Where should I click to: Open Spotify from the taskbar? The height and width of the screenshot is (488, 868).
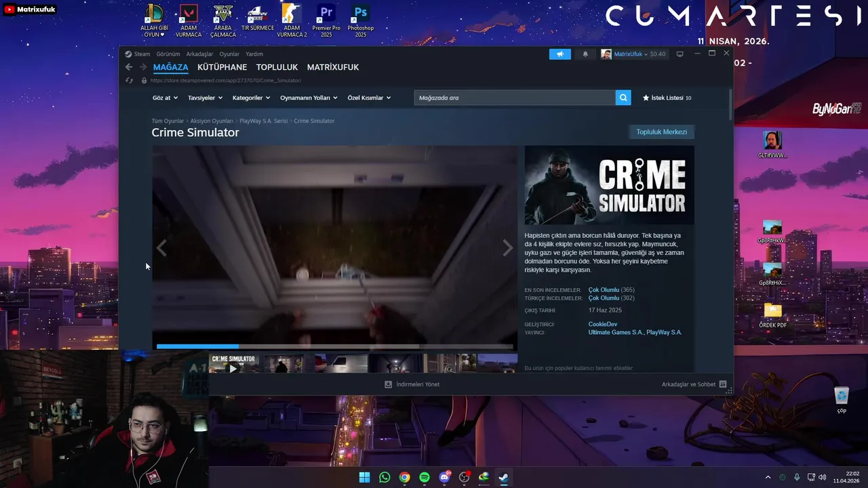pyautogui.click(x=425, y=477)
